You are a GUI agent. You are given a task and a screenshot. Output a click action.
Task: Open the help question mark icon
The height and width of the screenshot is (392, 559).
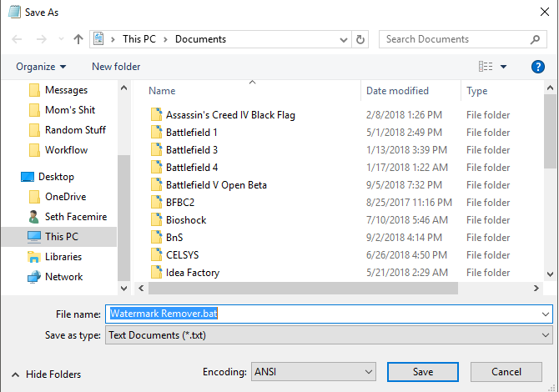(x=537, y=67)
